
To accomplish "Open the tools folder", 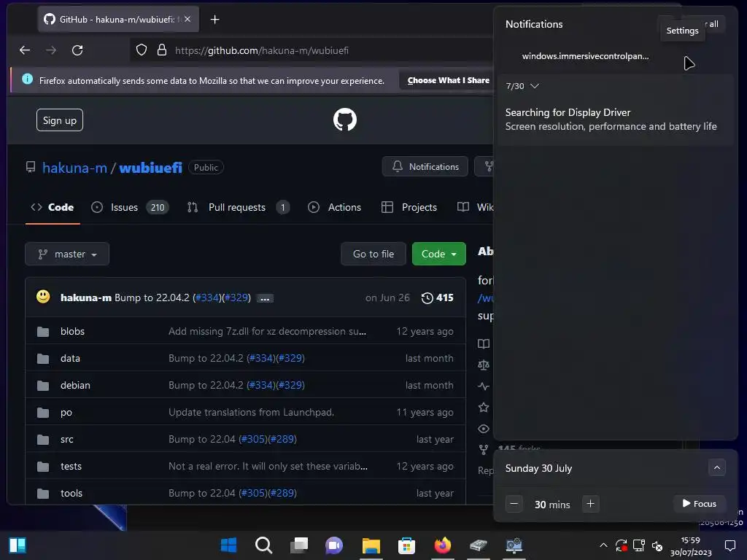I will point(71,494).
